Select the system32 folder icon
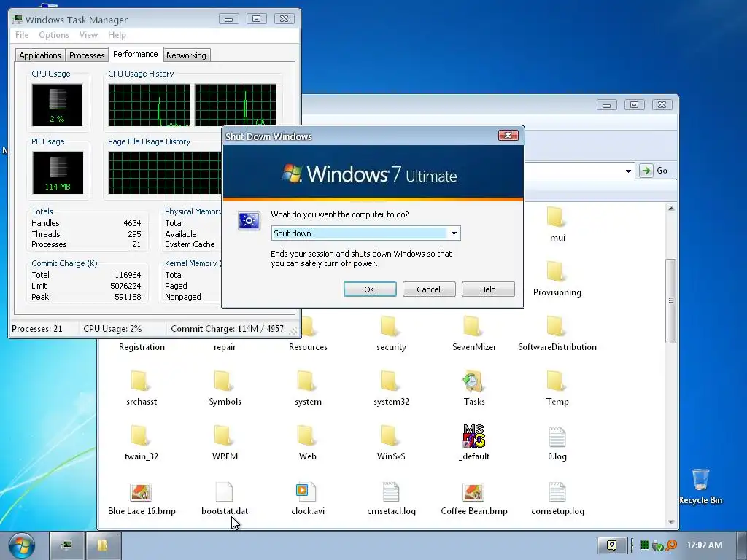The image size is (747, 560). (x=389, y=381)
